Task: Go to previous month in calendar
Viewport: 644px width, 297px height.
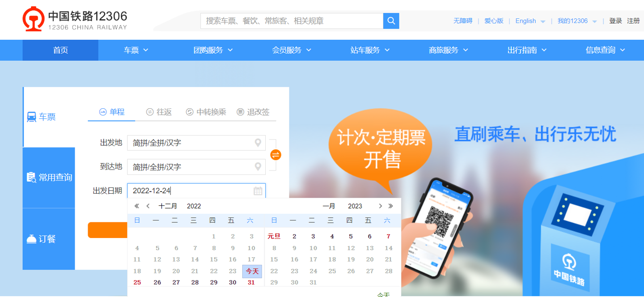Action: (x=148, y=206)
